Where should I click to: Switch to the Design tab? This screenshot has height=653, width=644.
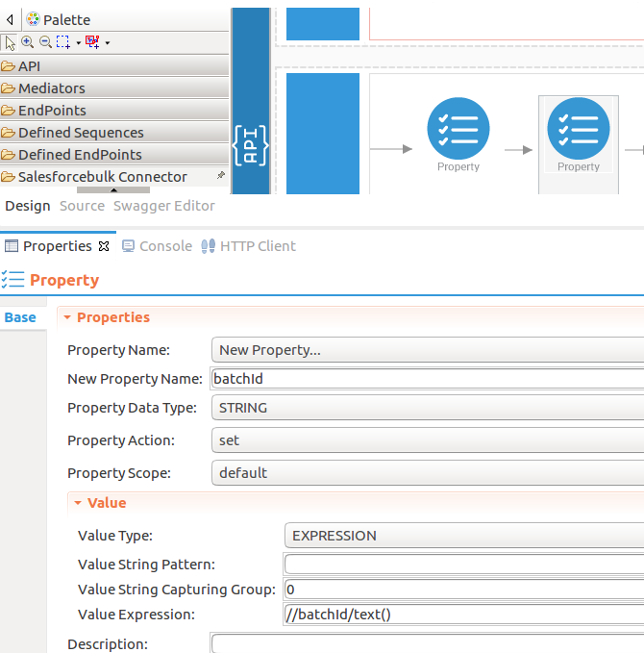28,206
